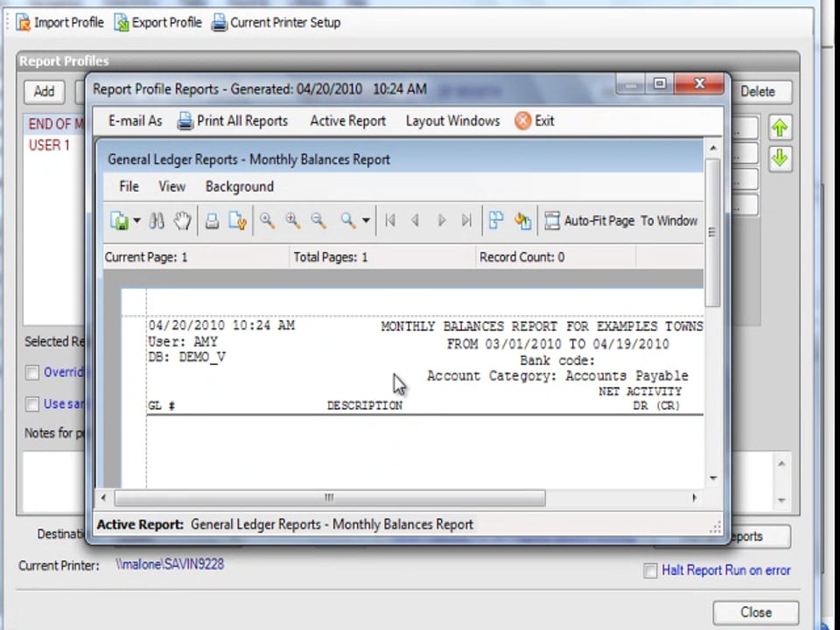Select the END OF M... profile in the list

tap(56, 124)
